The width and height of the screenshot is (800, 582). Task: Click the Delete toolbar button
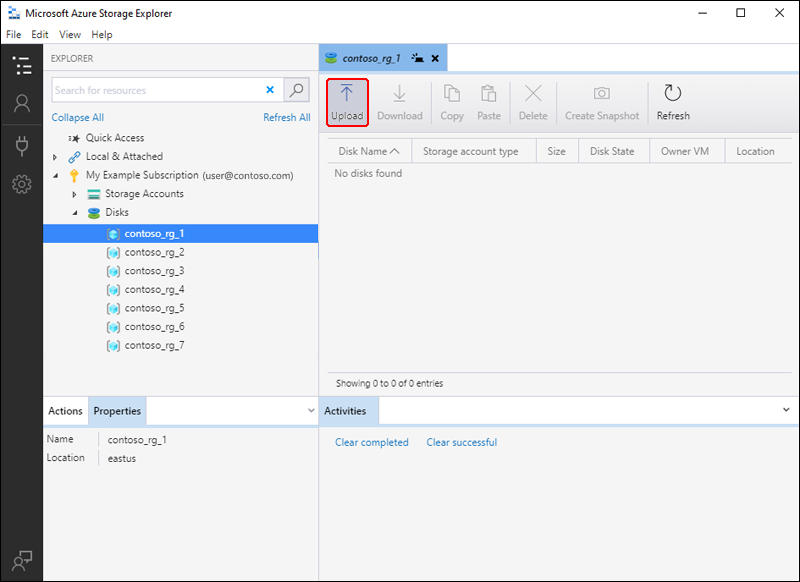point(533,103)
